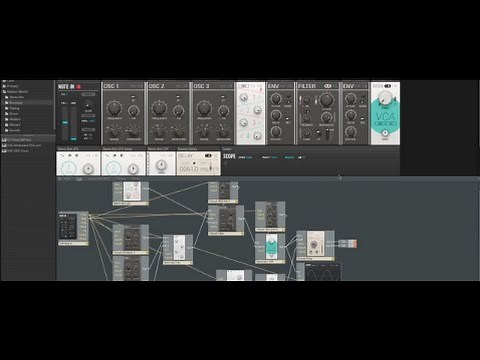Click mixer channel 2 level knob
This screenshot has width=480, height=360.
pyautogui.click(x=257, y=110)
